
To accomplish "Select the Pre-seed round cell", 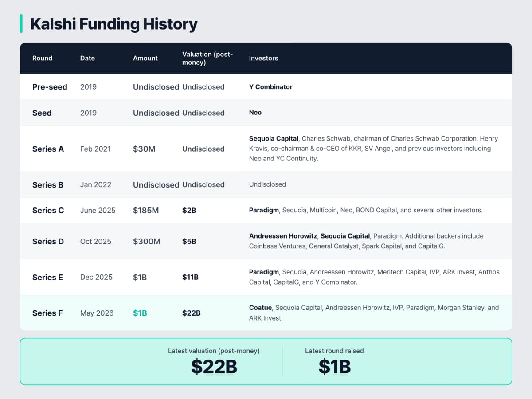I will pos(50,87).
